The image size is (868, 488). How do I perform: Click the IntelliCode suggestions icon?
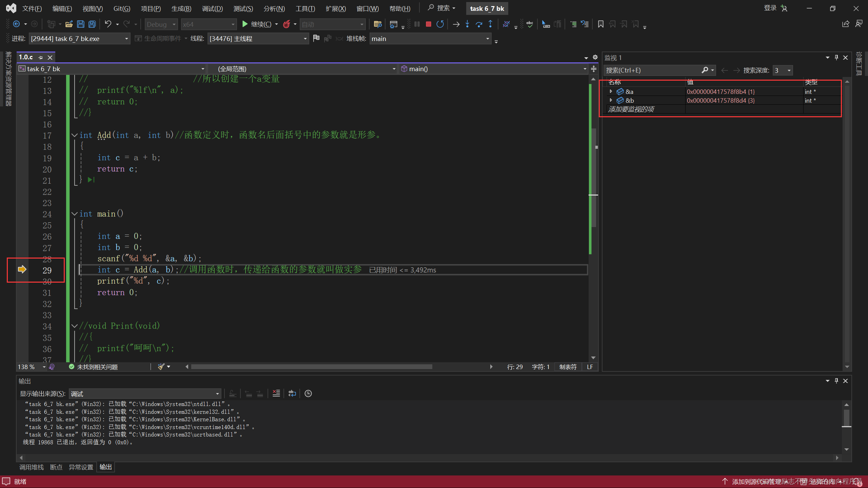[x=52, y=367]
